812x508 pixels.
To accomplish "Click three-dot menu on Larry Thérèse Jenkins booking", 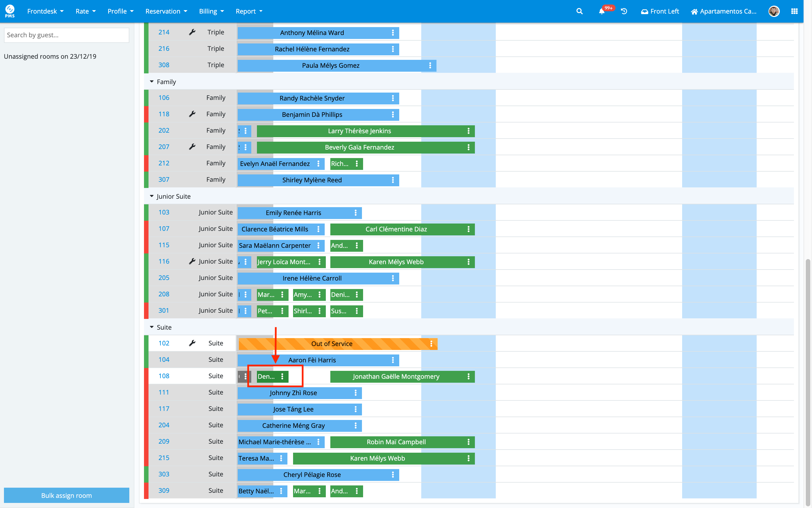I will pos(468,131).
